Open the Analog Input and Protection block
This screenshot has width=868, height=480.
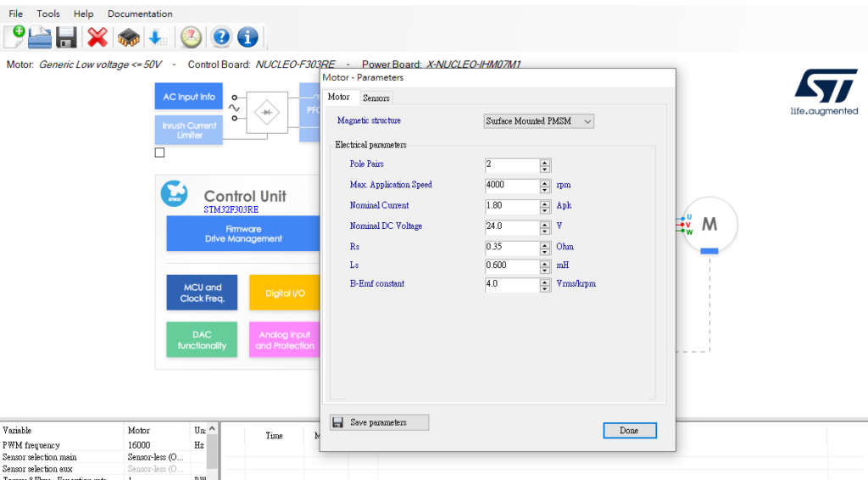(285, 339)
